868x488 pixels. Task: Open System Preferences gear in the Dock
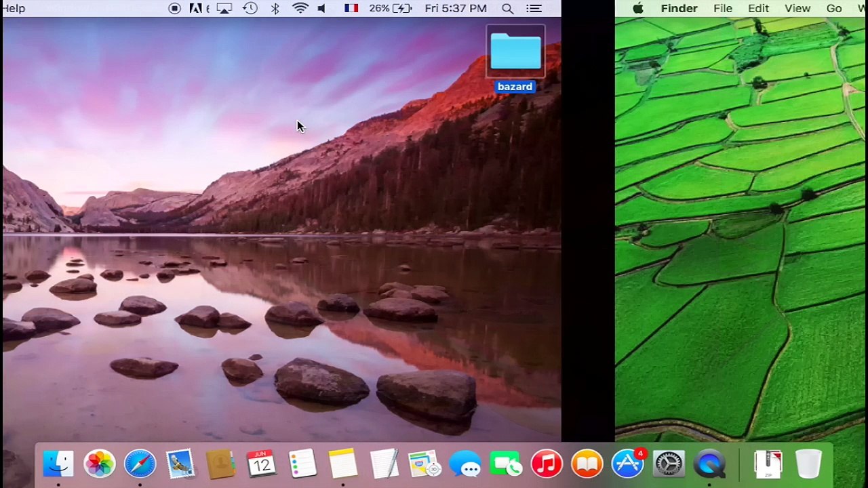(669, 464)
